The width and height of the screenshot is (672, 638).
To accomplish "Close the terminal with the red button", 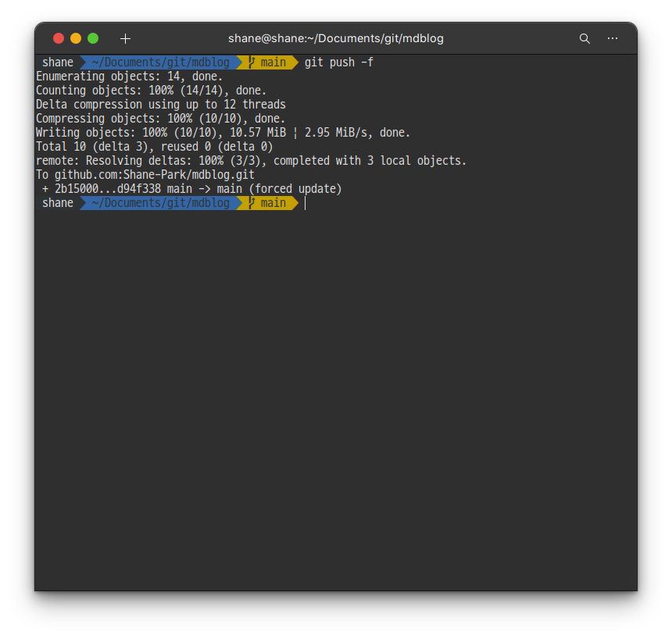I will click(59, 38).
